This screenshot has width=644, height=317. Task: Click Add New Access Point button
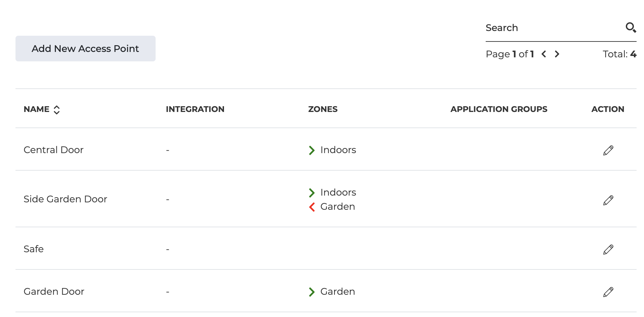[x=86, y=49]
